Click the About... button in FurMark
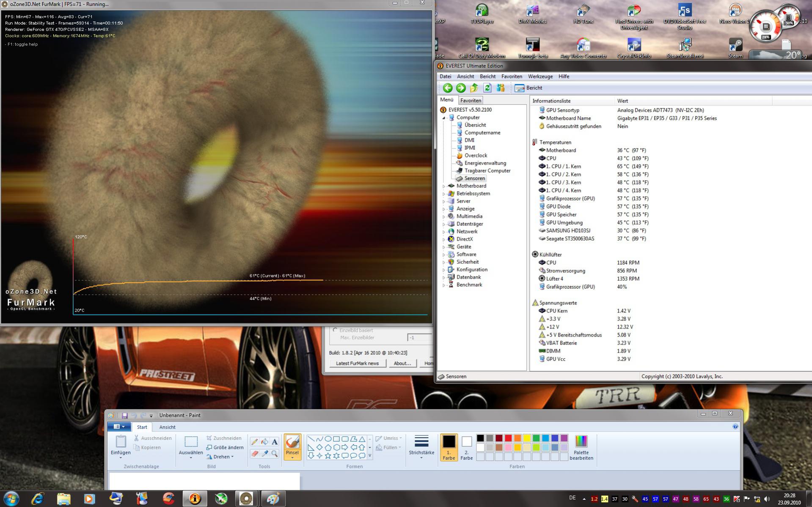This screenshot has width=812, height=507. (402, 363)
